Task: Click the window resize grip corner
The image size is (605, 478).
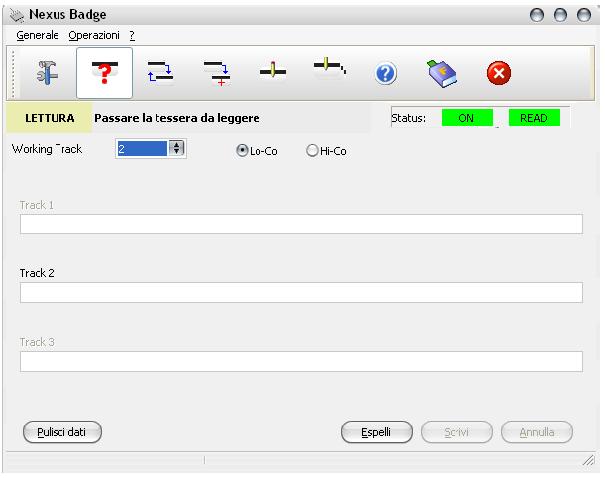Action: coord(588,460)
